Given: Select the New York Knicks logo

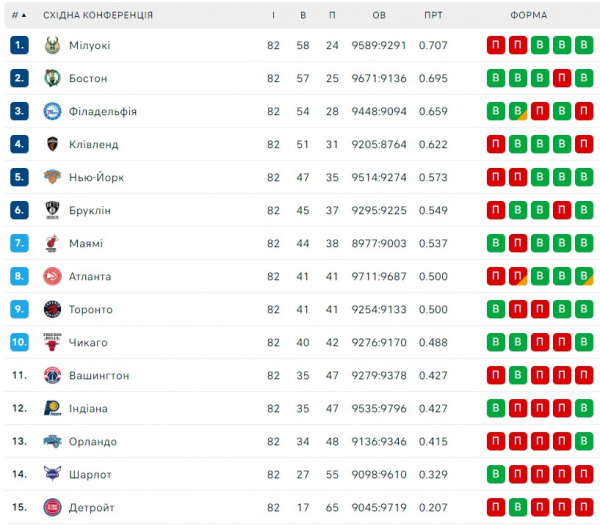Looking at the screenshot, I should 52,177.
